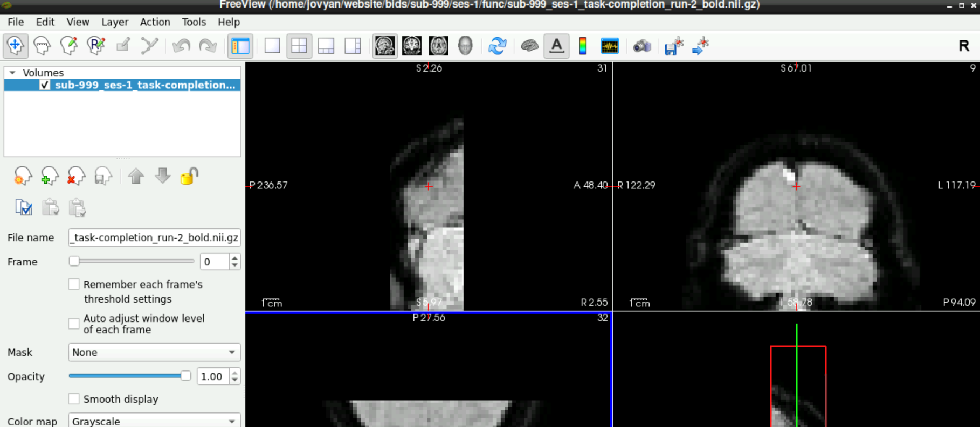Enable Smooth display checkbox
980x427 pixels.
click(74, 399)
